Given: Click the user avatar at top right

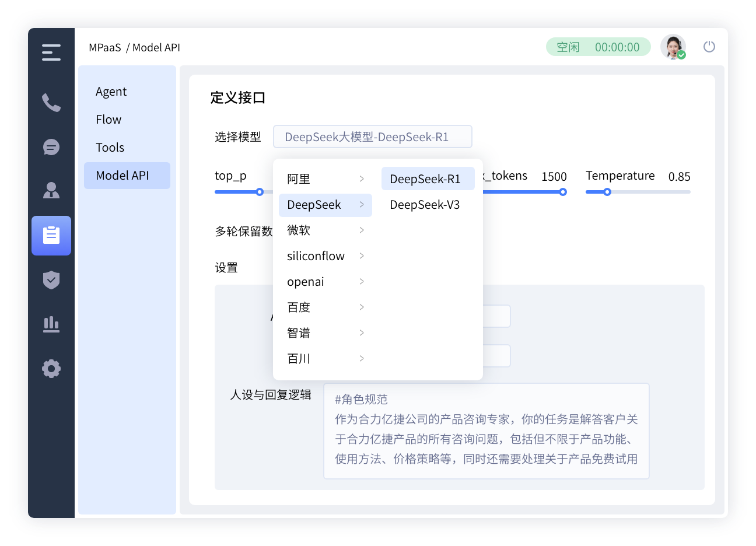Looking at the screenshot, I should coord(673,47).
